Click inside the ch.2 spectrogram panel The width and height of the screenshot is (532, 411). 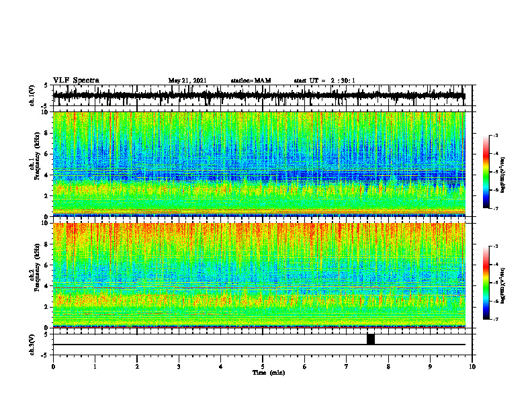click(259, 275)
